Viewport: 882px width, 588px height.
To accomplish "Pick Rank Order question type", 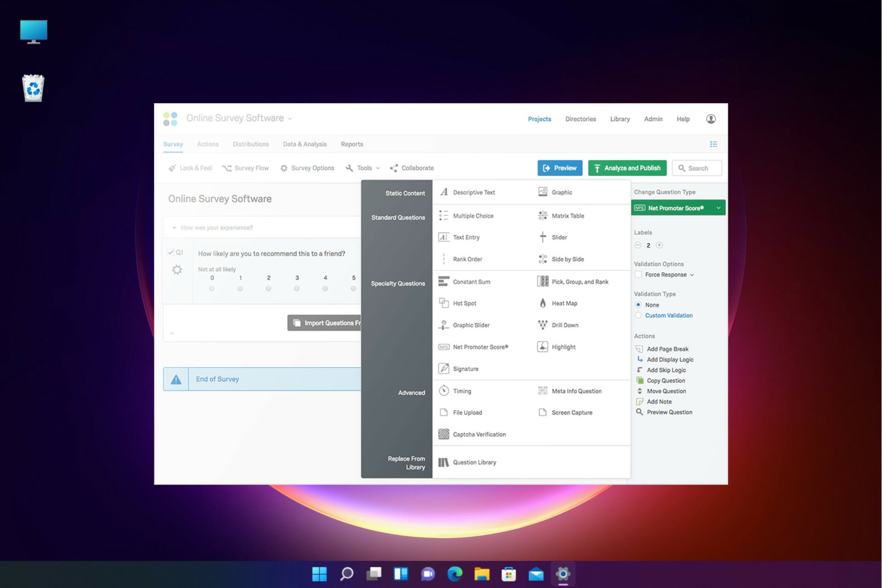I will tap(461, 259).
